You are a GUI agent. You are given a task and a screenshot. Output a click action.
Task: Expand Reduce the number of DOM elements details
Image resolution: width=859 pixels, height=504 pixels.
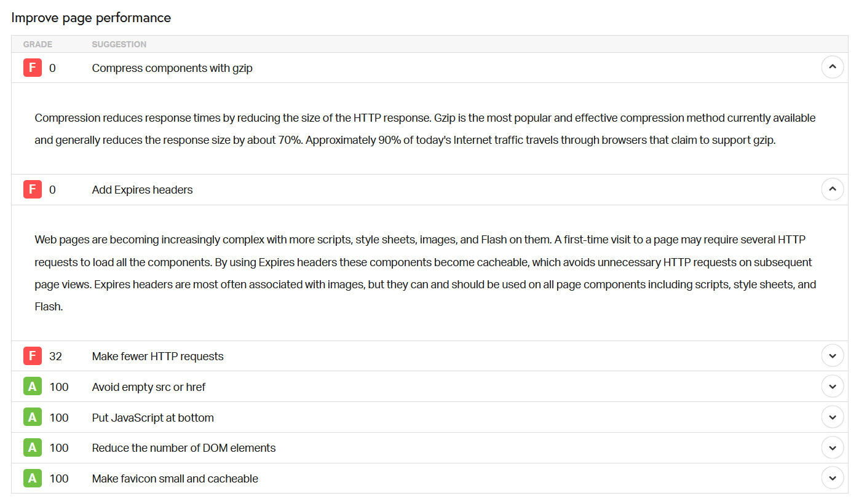click(x=833, y=447)
